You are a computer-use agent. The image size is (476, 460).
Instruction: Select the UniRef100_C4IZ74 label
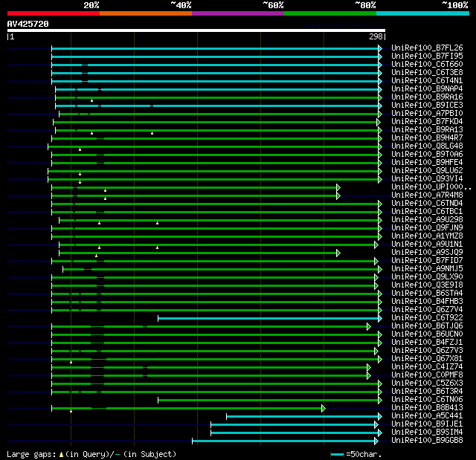tap(427, 367)
